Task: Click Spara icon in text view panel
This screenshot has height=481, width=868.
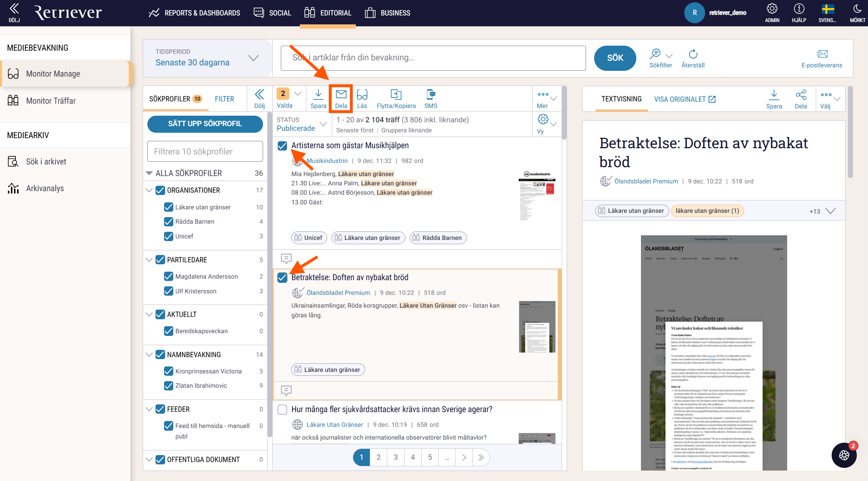Action: 774,99
